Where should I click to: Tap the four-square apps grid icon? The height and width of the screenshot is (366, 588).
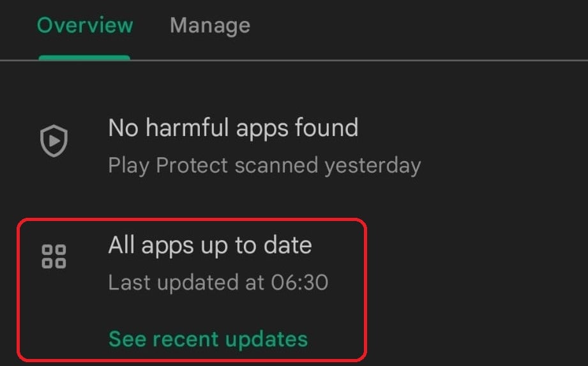coord(54,257)
